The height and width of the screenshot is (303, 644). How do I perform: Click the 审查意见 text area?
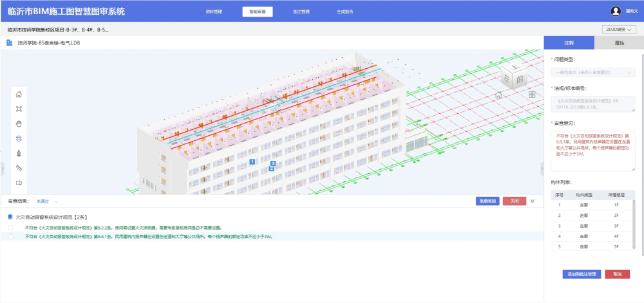click(593, 151)
